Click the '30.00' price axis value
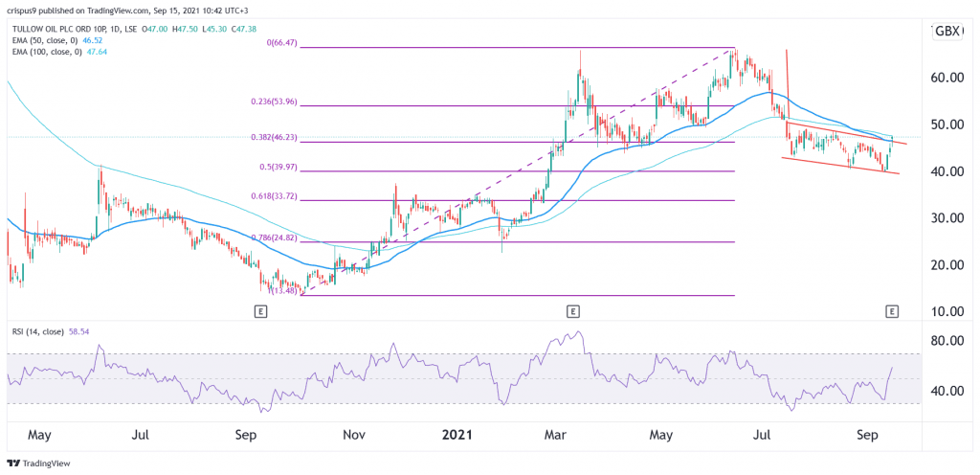The height and width of the screenshot is (475, 980). coord(946,218)
